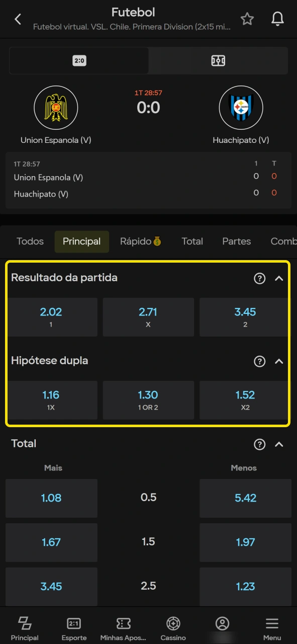Tap the Union Espanola team logo
Image resolution: width=297 pixels, height=644 pixels.
[56, 107]
